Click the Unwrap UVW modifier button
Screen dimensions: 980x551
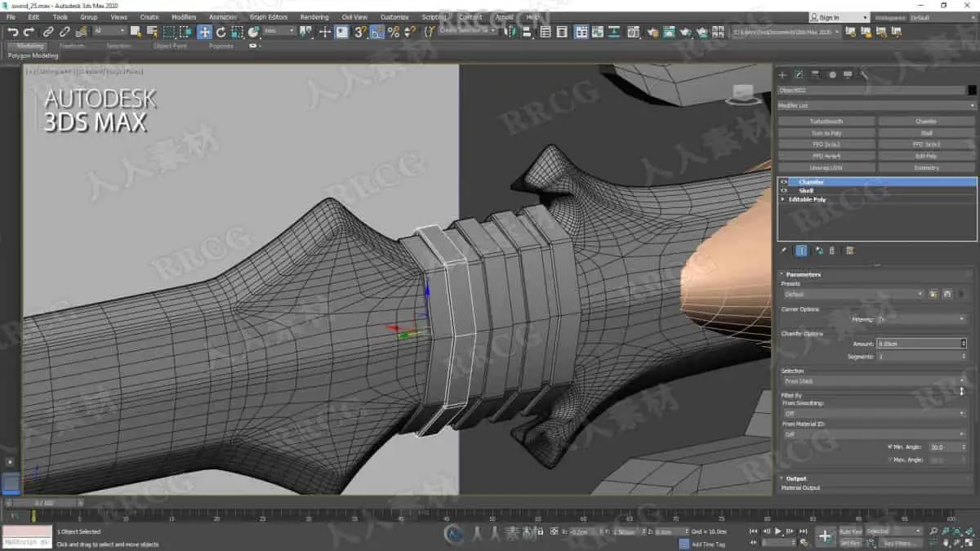tap(826, 167)
